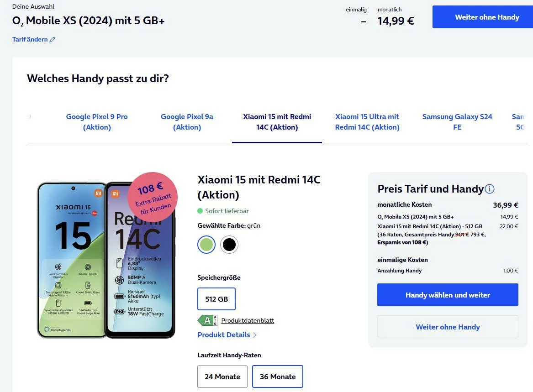533x392 pixels.
Task: Select the green color swatch
Action: click(206, 245)
